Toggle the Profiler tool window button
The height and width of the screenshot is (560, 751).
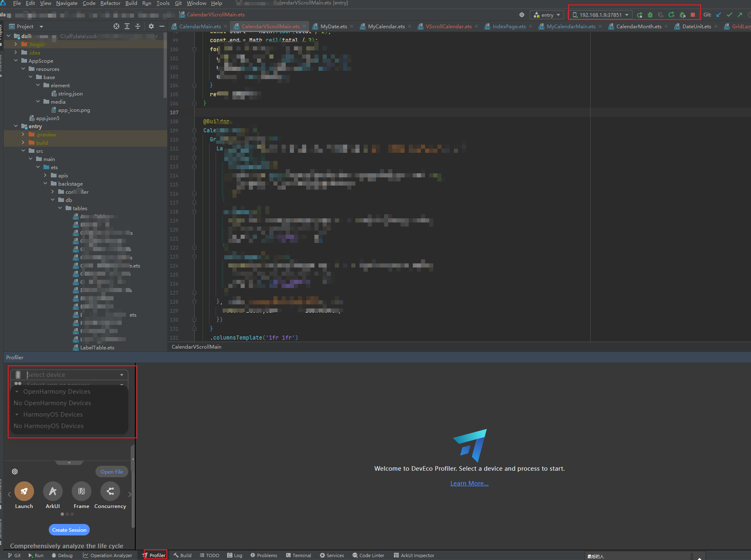click(x=155, y=555)
